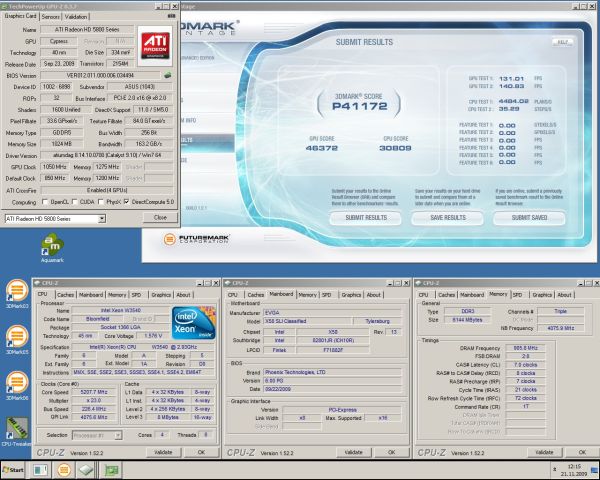
Task: Click Validate in the left CPU-Z window
Action: 163,452
